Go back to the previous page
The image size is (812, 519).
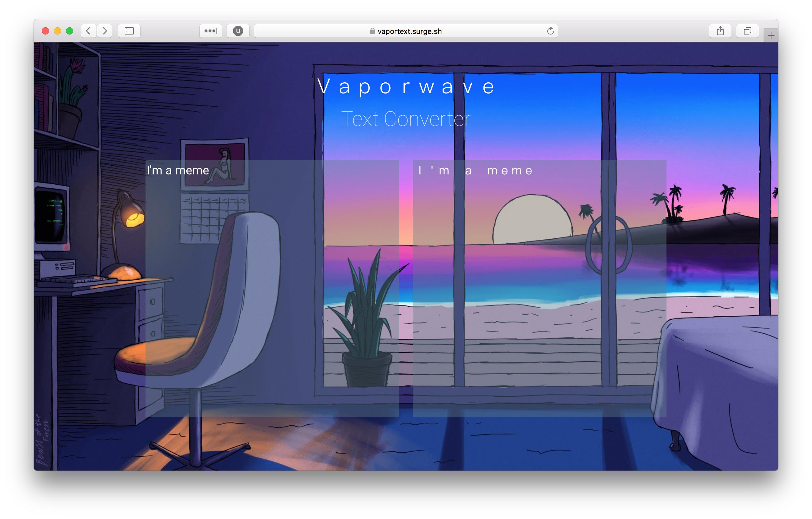point(88,31)
